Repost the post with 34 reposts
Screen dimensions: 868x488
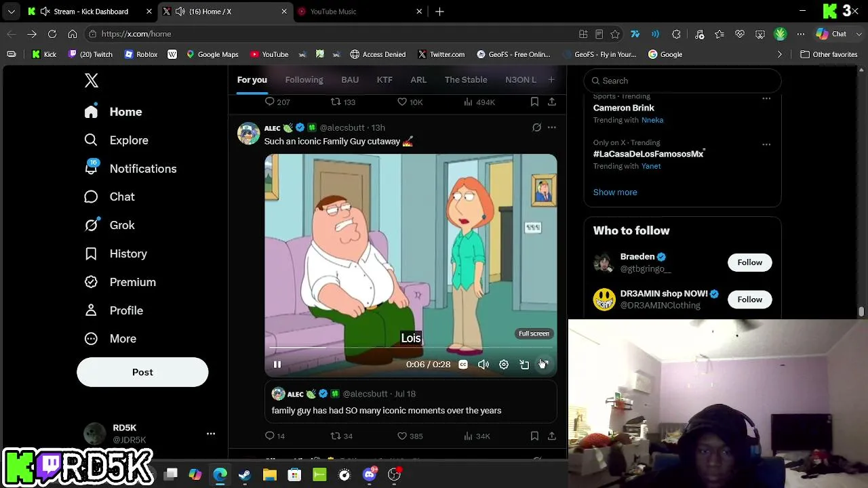(x=341, y=436)
